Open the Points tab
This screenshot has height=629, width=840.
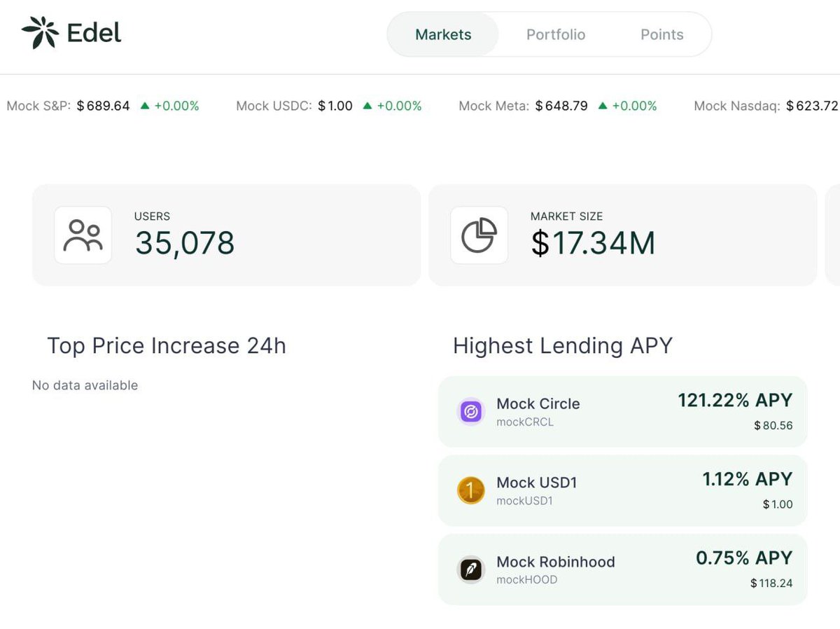click(x=661, y=34)
